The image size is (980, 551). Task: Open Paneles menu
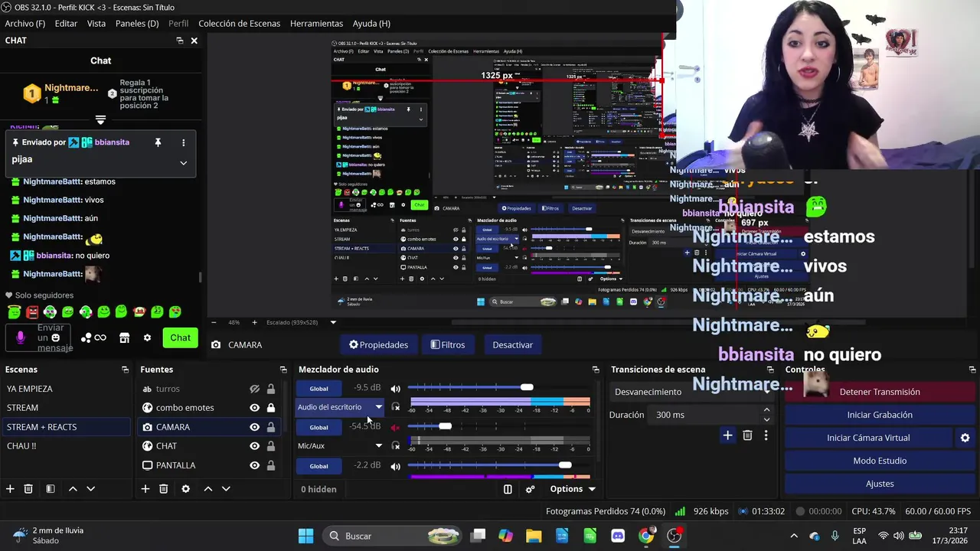137,24
